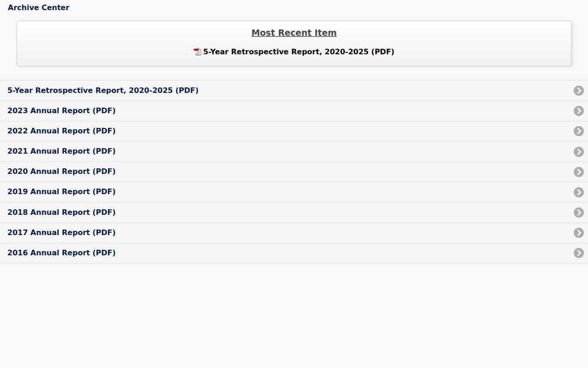Open the 2016 Annual Report (PDF)

click(x=294, y=253)
